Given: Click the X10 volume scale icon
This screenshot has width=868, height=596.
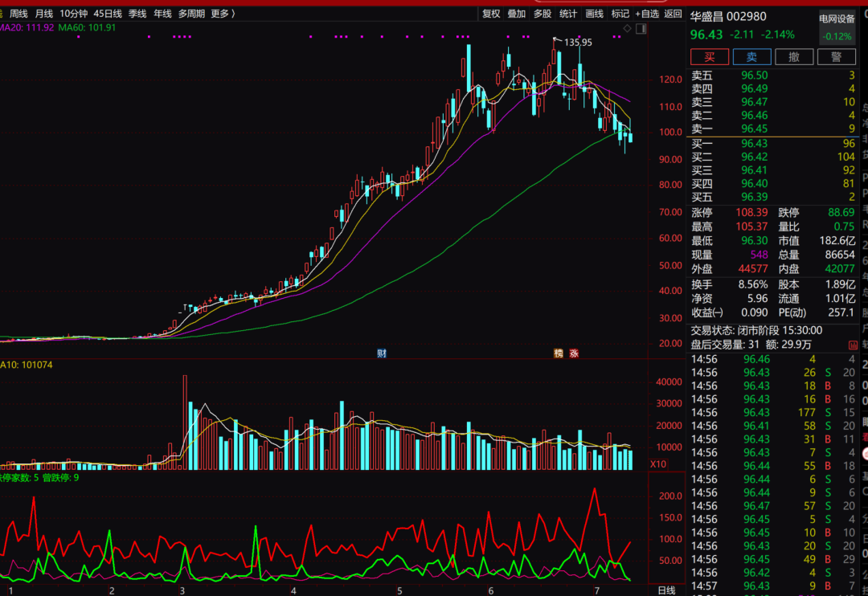Looking at the screenshot, I should [x=658, y=463].
